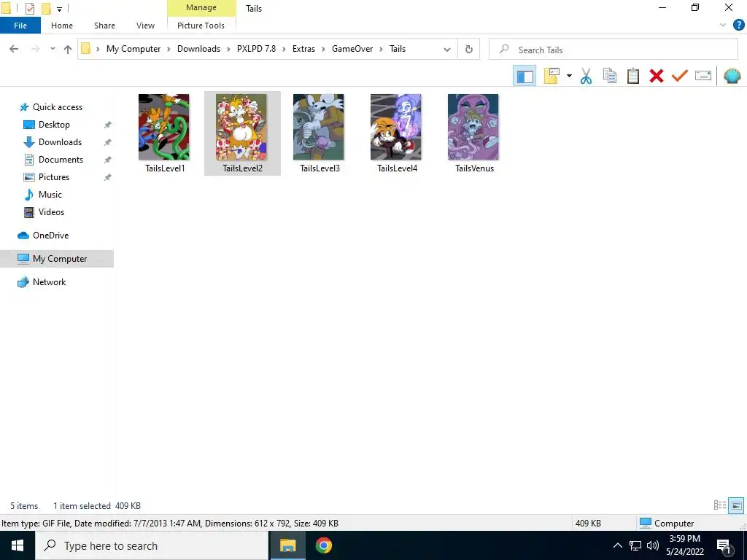Expand address bar history dropdown
The height and width of the screenshot is (560, 747).
(447, 49)
